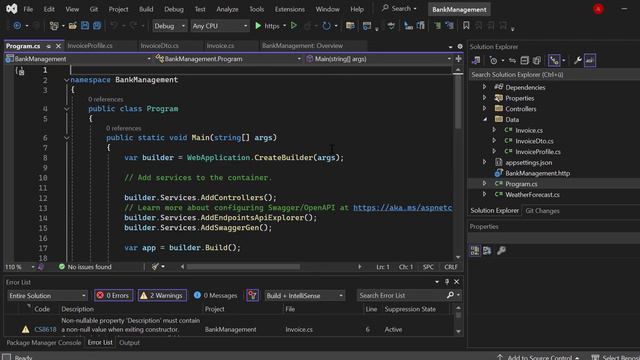640x360 pixels.
Task: Click the editor vertical scrollbar thumb
Action: (x=458, y=103)
